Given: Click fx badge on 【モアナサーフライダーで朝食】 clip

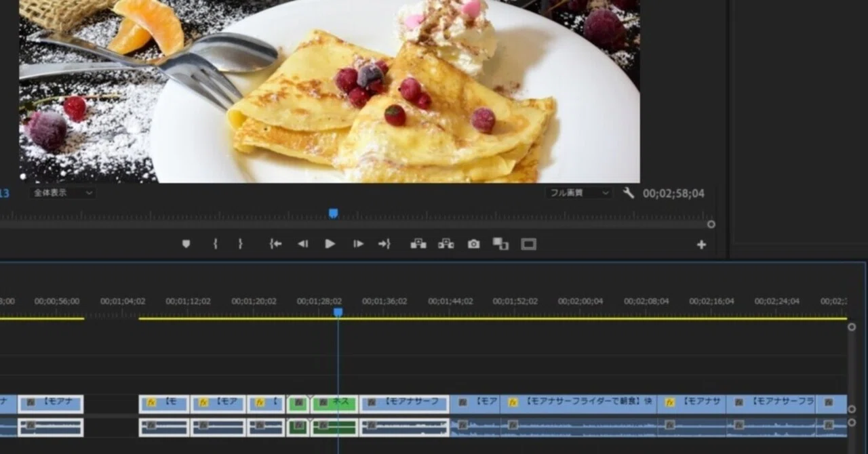Looking at the screenshot, I should (513, 403).
